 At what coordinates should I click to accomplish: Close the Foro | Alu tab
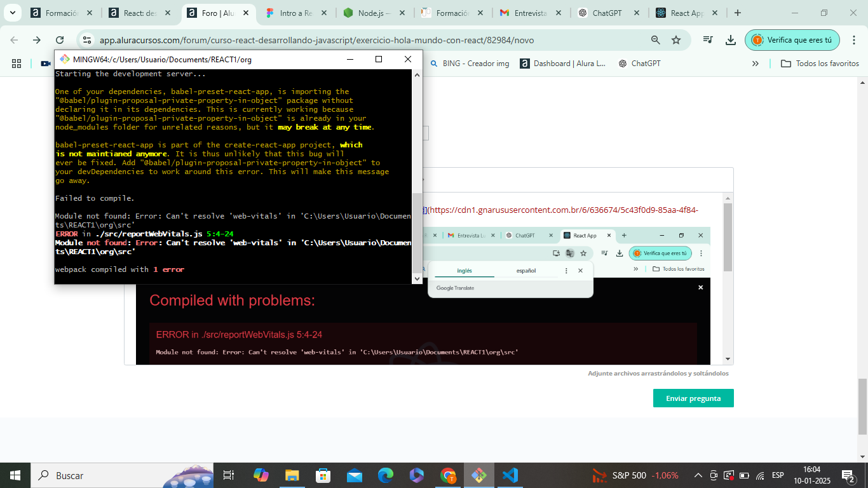pyautogui.click(x=245, y=13)
